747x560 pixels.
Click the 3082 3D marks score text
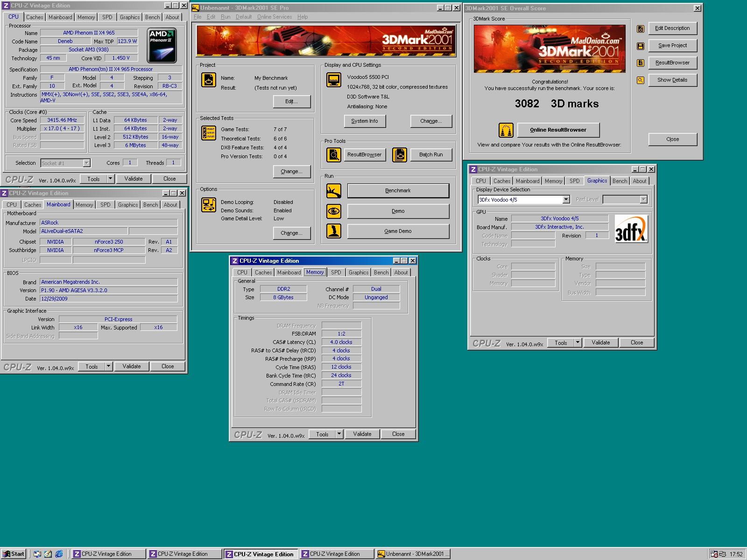pyautogui.click(x=557, y=104)
